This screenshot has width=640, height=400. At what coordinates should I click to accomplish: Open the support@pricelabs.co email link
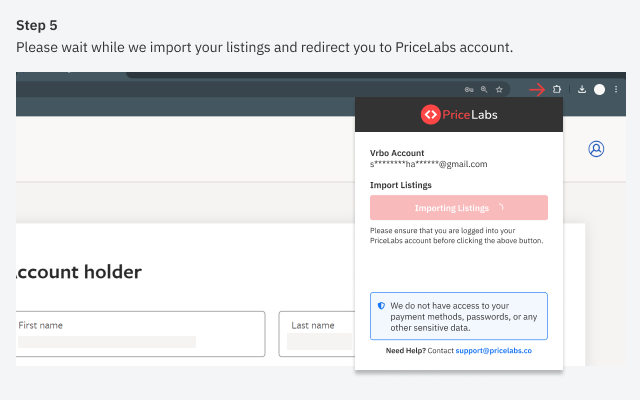(493, 351)
